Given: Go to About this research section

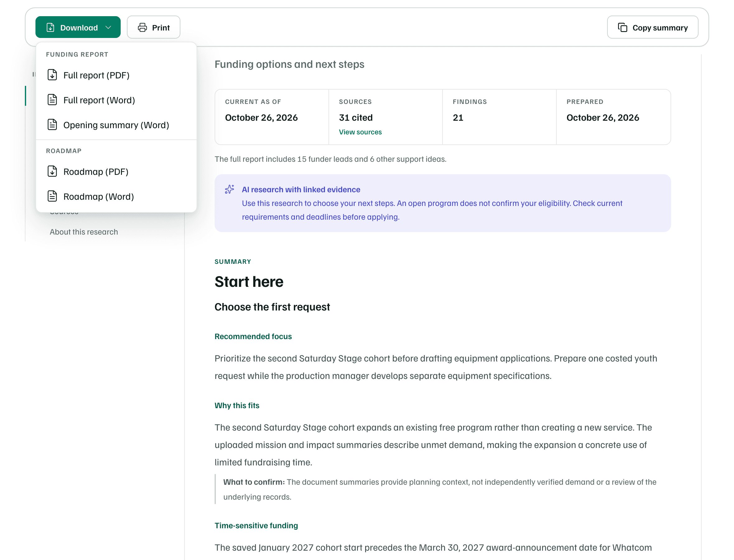Looking at the screenshot, I should tap(84, 232).
